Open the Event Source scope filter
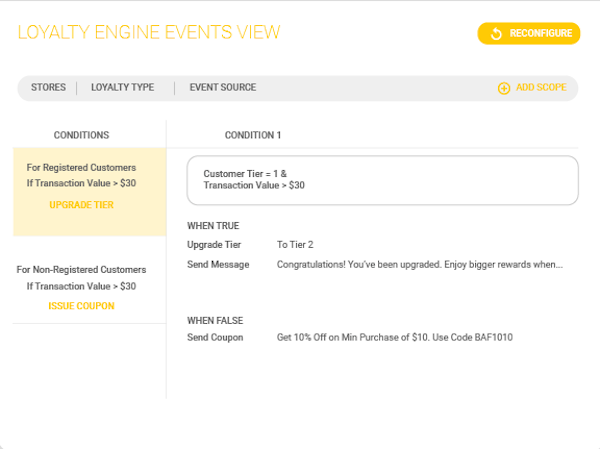Image resolution: width=600 pixels, height=449 pixels. pos(222,88)
